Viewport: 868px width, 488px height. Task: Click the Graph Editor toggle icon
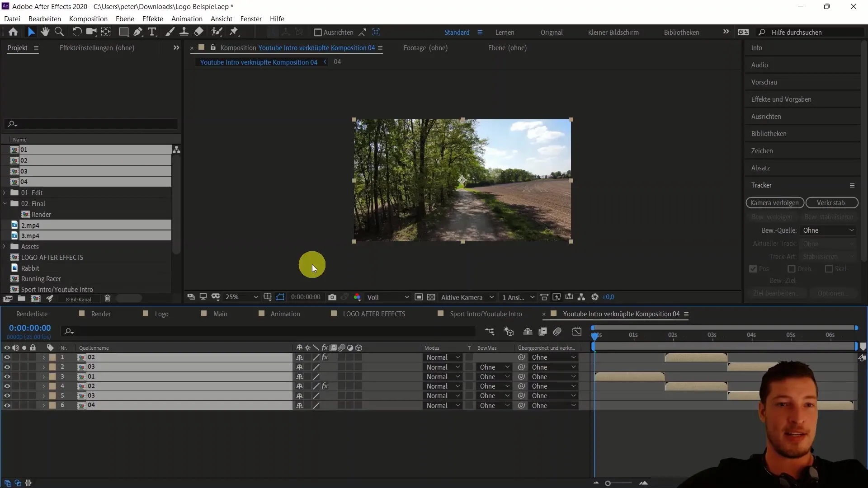coord(576,332)
